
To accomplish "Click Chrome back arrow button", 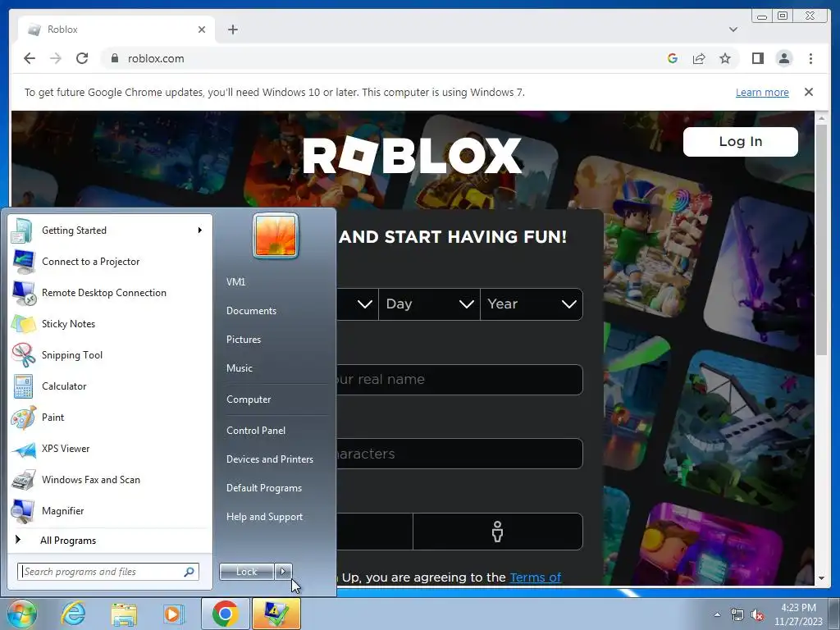I will coord(30,58).
